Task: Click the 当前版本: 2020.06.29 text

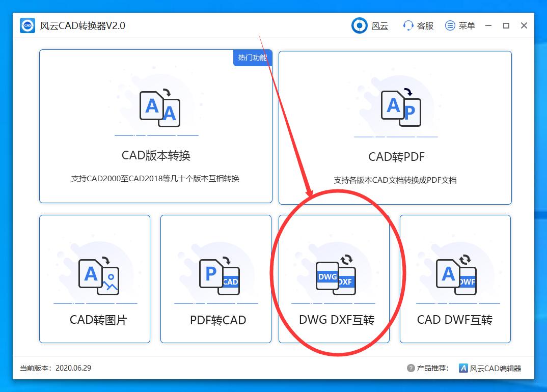Action: tap(56, 368)
